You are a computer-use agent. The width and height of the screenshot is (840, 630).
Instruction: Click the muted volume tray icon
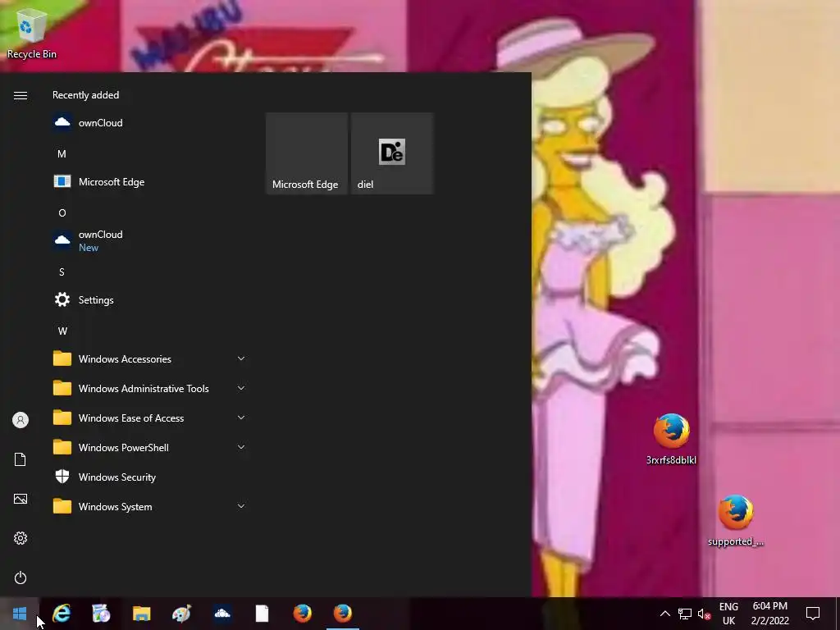[x=704, y=614]
